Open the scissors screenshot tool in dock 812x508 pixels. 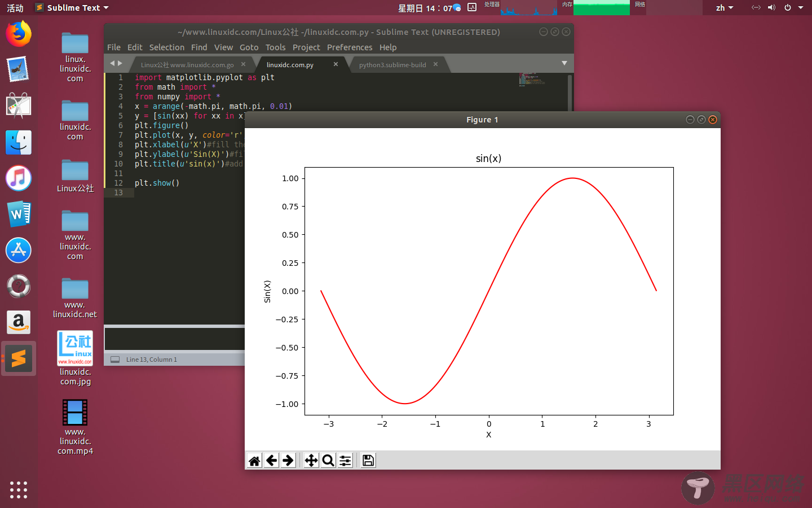(19, 106)
